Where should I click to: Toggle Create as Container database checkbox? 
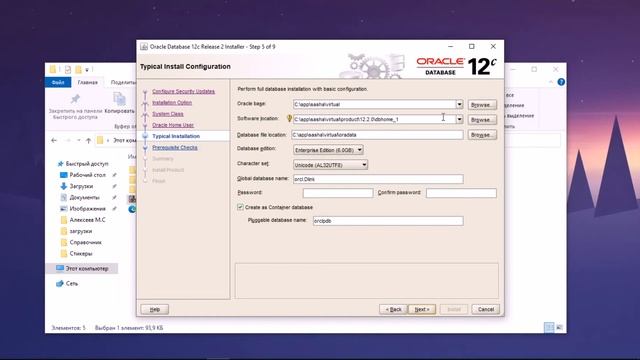[x=240, y=207]
